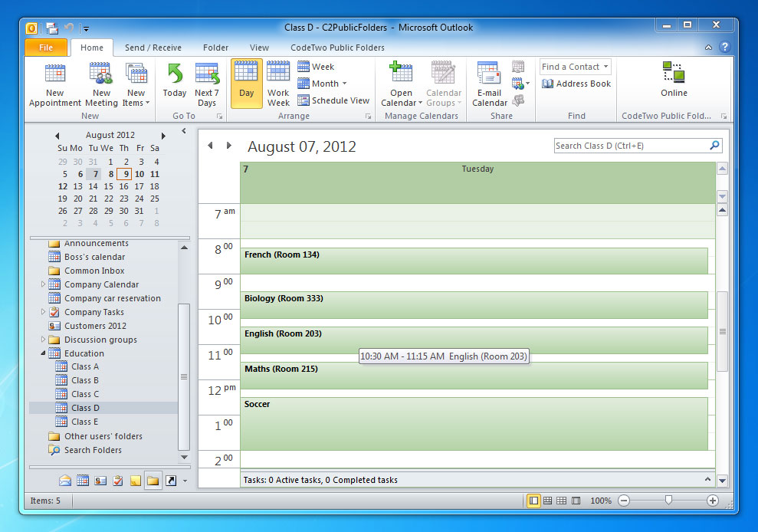The width and height of the screenshot is (758, 532).
Task: Expand the Company Calendar folder
Action: pyautogui.click(x=43, y=284)
